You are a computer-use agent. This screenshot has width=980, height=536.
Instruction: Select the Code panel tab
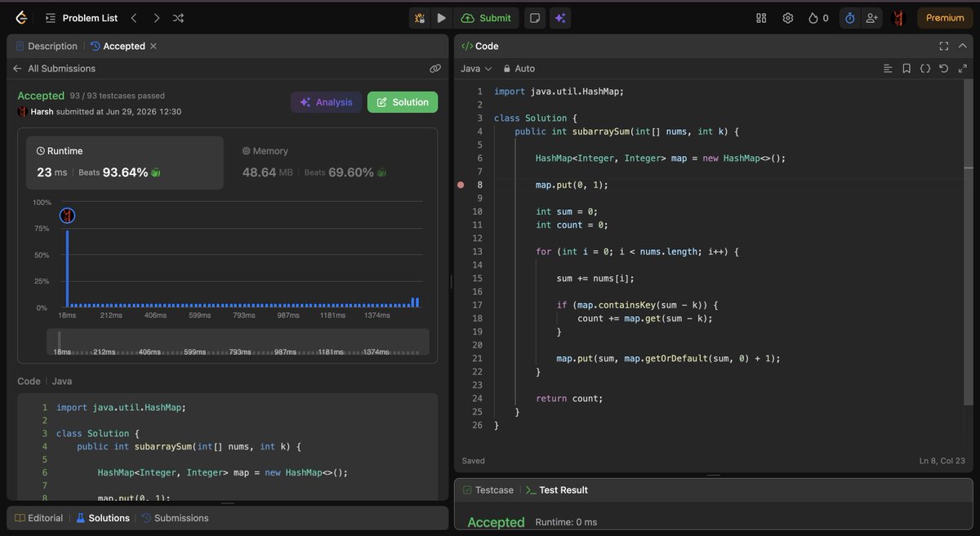point(479,47)
